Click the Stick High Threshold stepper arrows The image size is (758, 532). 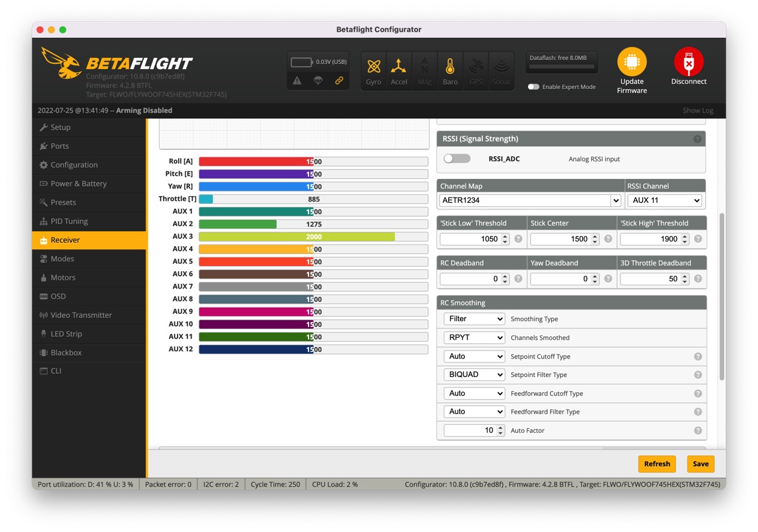(x=684, y=239)
